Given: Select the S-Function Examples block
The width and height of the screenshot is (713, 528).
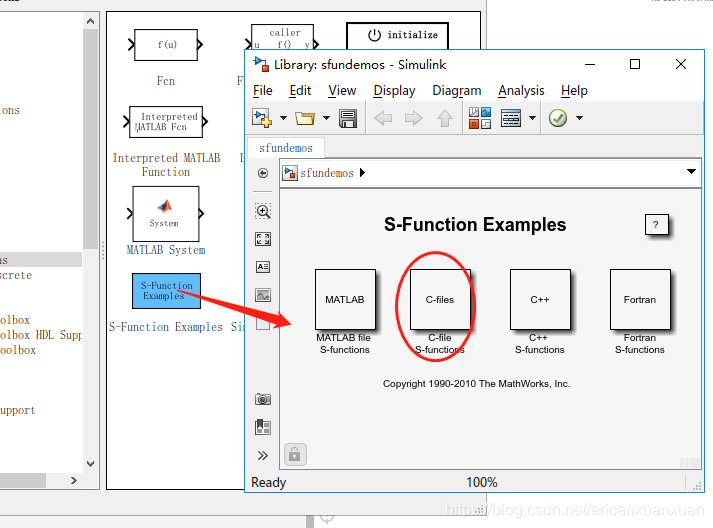Looking at the screenshot, I should [166, 291].
